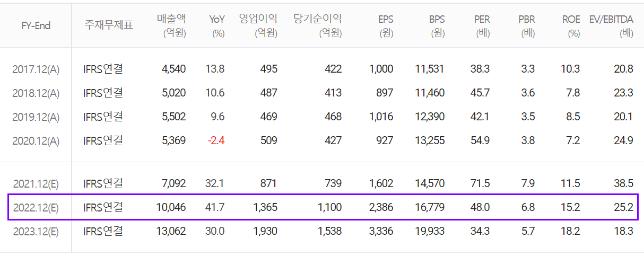Click operating profit value 495
Image resolution: width=644 pixels, height=256 pixels.
point(269,69)
